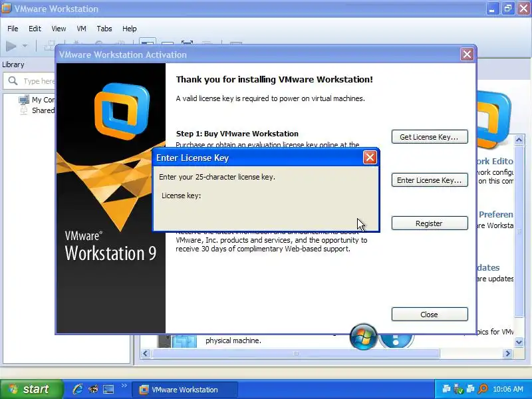Select My Computer in the Library tree

click(43, 100)
